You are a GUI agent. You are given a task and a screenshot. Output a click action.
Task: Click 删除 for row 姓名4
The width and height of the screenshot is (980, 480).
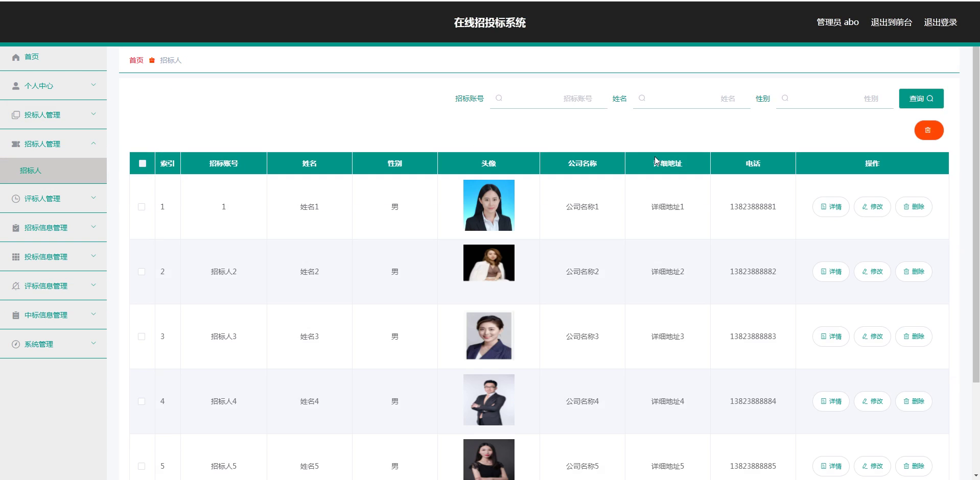click(914, 401)
